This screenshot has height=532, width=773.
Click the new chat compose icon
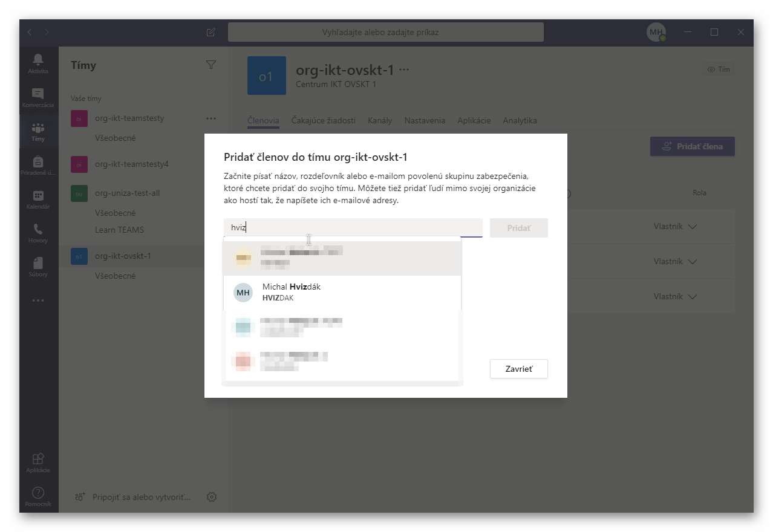click(x=211, y=32)
